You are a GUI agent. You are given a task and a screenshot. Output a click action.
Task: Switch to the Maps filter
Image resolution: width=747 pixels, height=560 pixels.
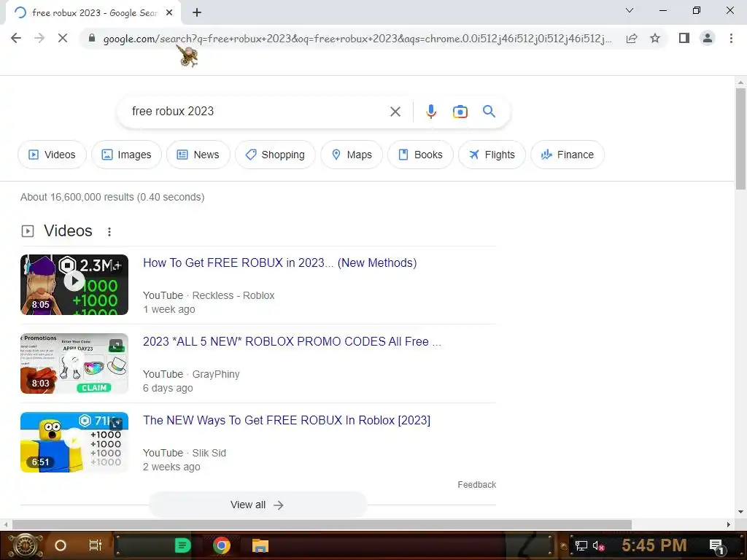click(x=352, y=155)
